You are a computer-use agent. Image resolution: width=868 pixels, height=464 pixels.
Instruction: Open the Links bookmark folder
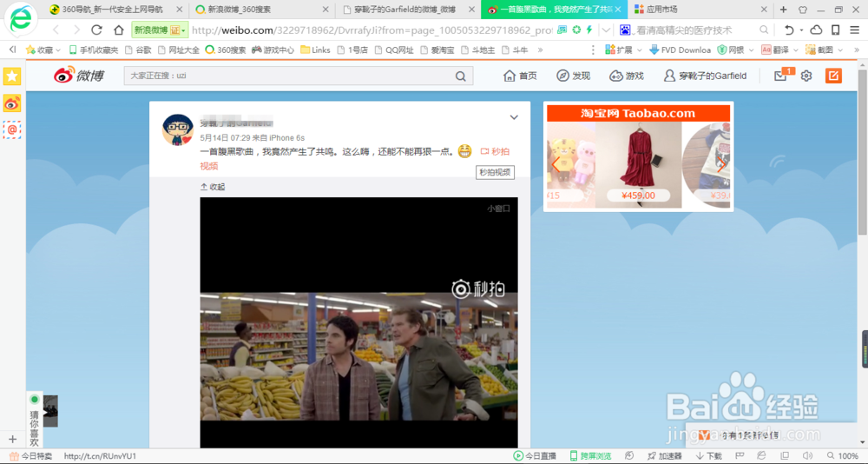coord(315,50)
